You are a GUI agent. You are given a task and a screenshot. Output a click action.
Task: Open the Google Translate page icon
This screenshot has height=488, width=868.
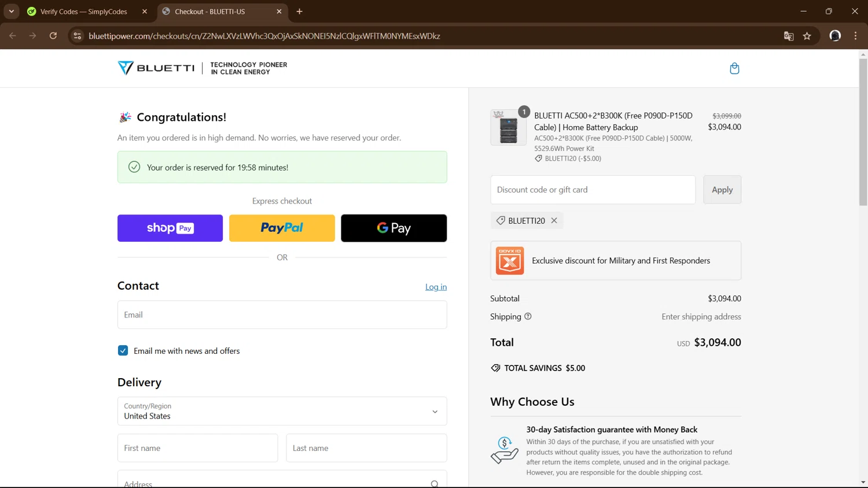click(x=789, y=36)
